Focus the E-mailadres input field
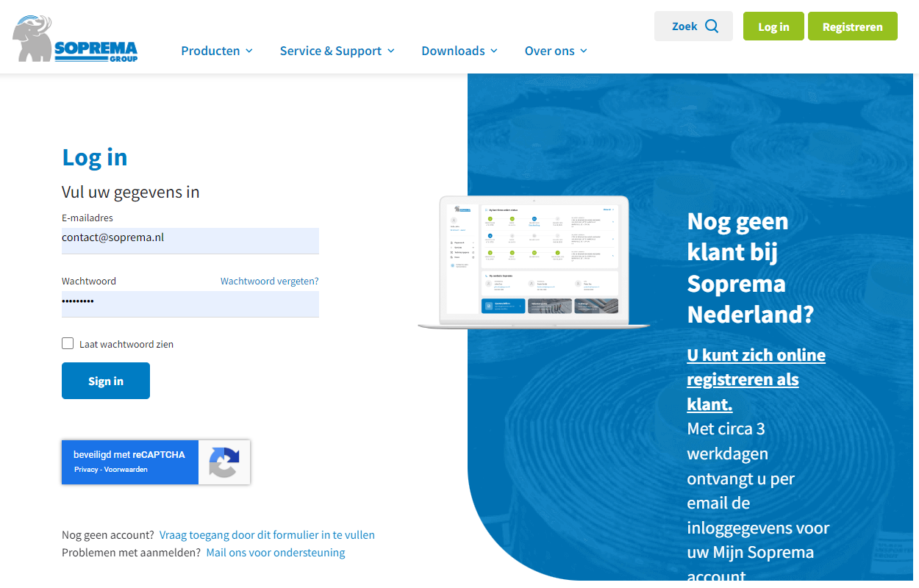 [190, 240]
